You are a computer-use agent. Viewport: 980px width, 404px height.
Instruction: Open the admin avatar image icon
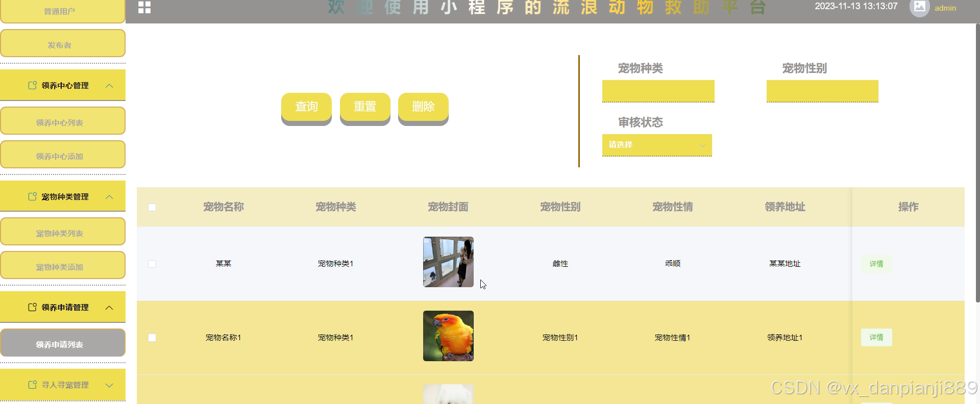pos(919,7)
